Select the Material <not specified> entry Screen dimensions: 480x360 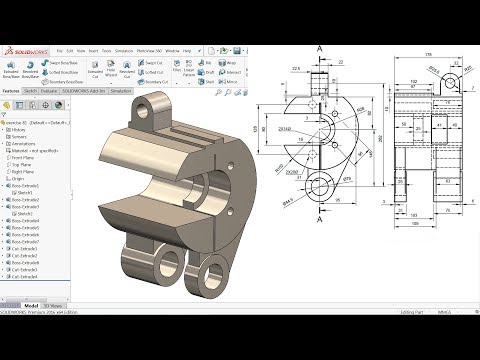tap(32, 151)
